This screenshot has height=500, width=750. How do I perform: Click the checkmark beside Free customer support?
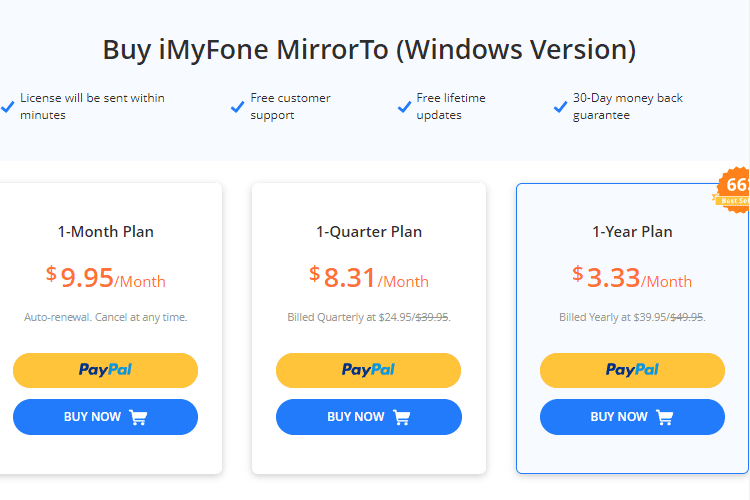click(x=238, y=106)
